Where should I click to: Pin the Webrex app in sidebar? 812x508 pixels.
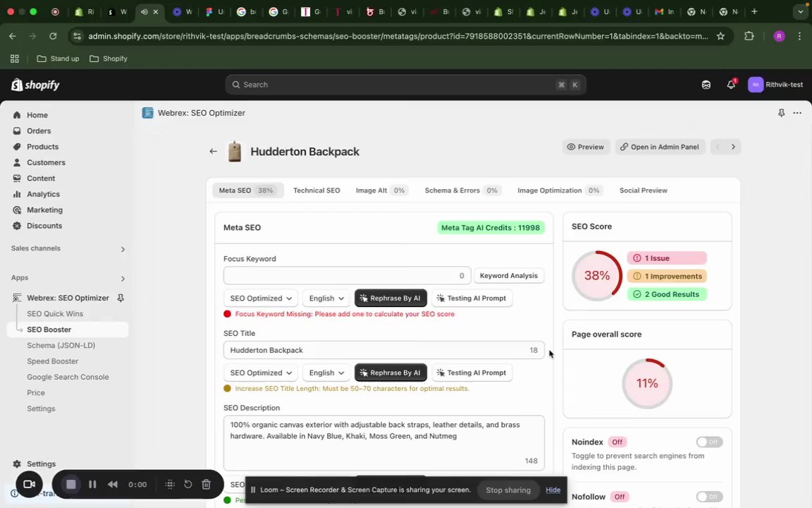coord(121,298)
